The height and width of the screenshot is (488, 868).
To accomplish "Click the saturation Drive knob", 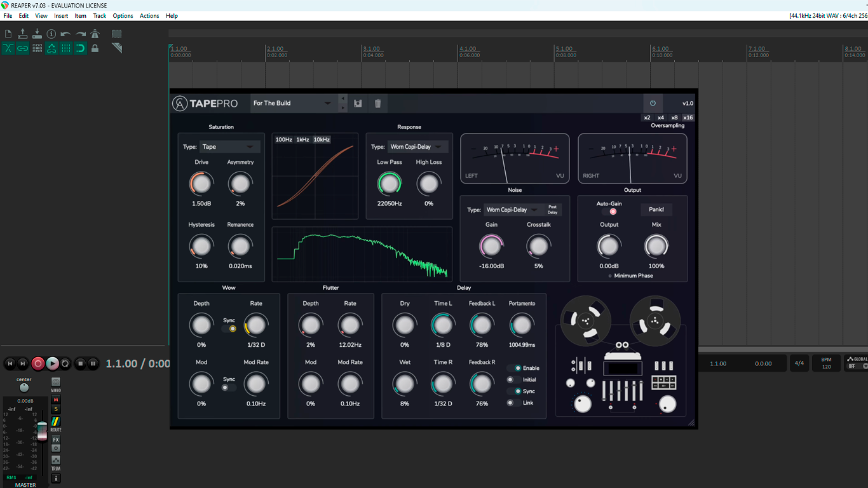I will 201,184.
